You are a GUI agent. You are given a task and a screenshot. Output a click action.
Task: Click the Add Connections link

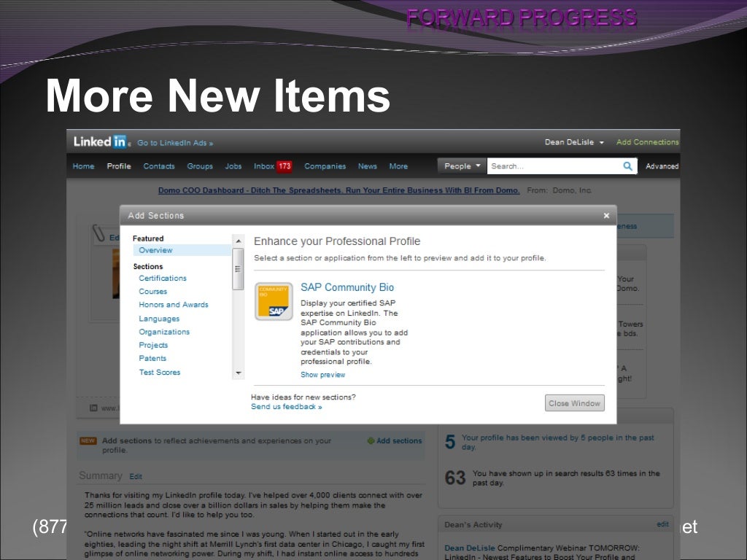coord(648,142)
